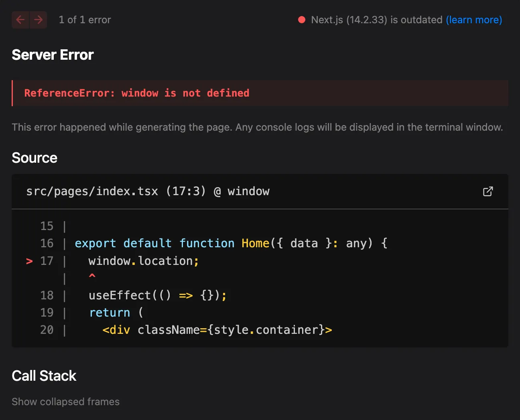
Task: Click code line 'return ('
Action: pyautogui.click(x=116, y=313)
